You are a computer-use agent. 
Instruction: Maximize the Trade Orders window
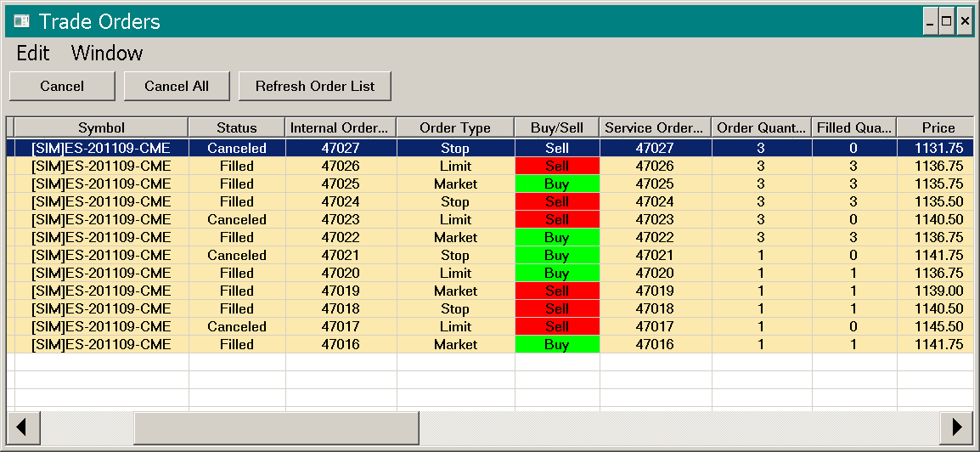(x=947, y=22)
